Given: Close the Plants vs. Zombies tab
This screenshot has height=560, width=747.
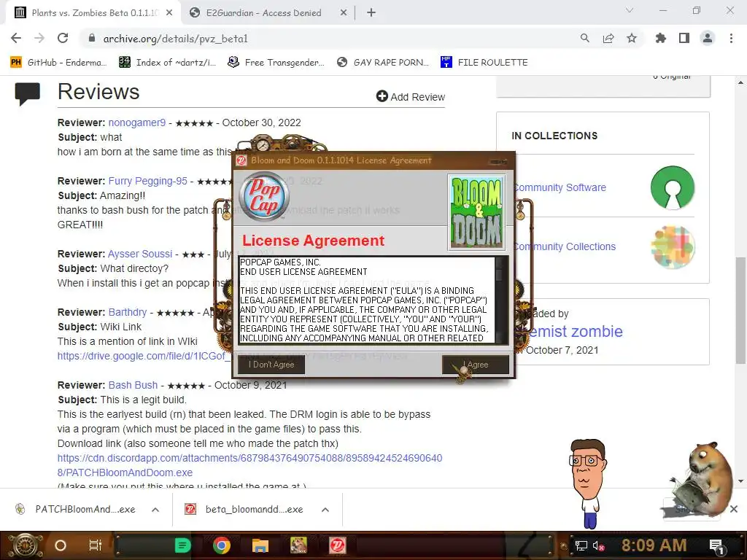Looking at the screenshot, I should click(x=169, y=13).
